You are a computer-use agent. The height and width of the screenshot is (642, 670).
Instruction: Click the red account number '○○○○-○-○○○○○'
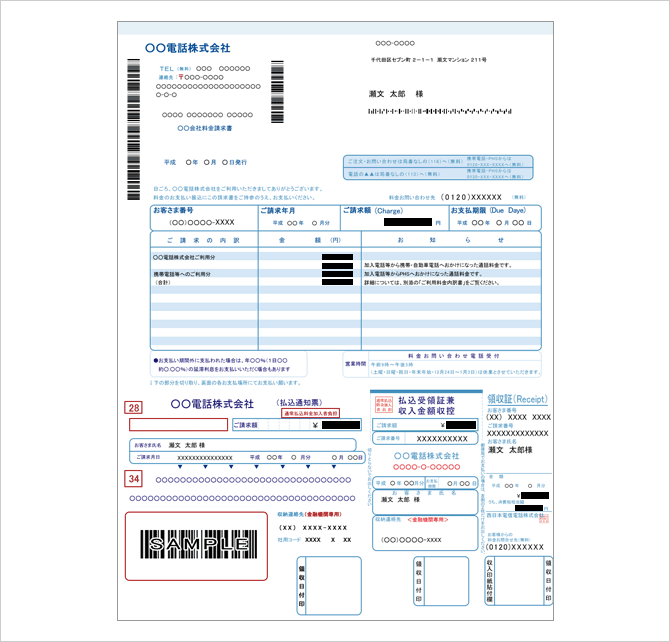tap(426, 467)
